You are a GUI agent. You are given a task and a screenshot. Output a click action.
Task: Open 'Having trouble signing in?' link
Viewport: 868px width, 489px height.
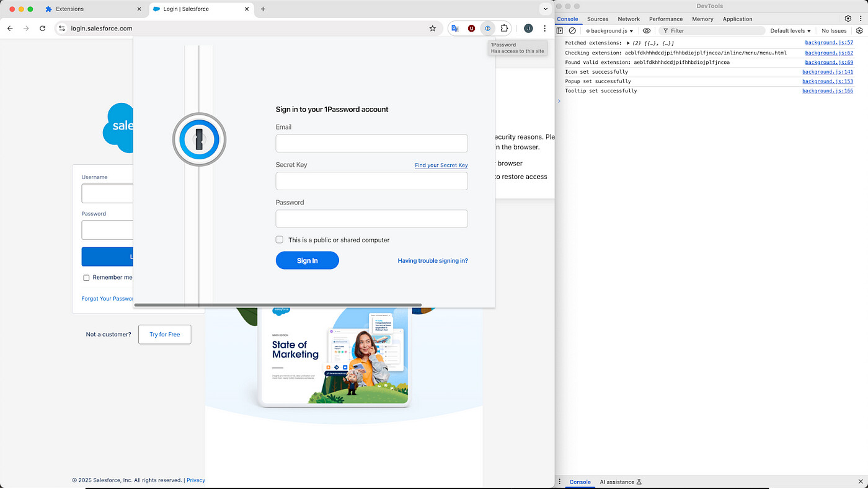click(x=433, y=261)
